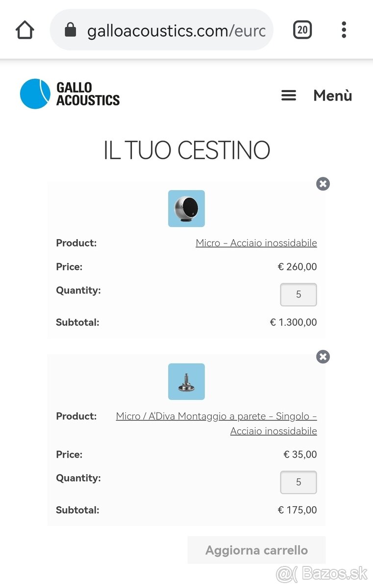
Task: Remove the Micro speaker from cart
Action: tap(323, 184)
